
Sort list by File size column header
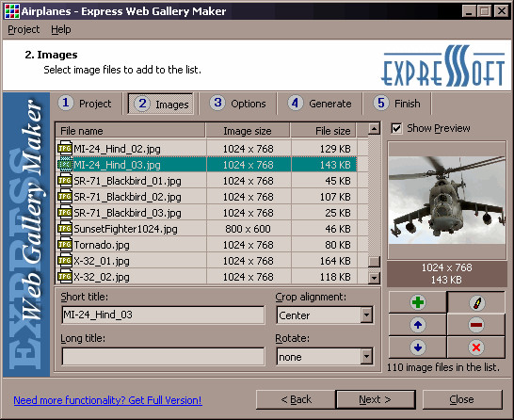tap(323, 131)
